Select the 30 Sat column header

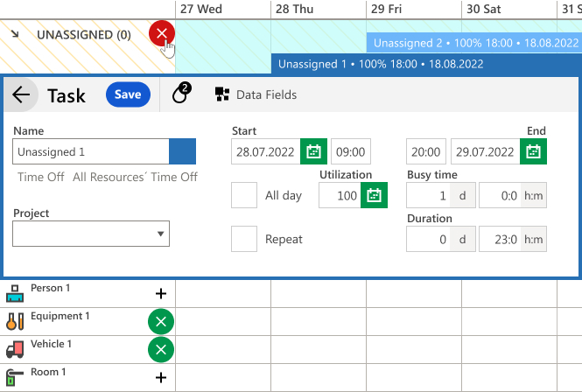pyautogui.click(x=509, y=9)
